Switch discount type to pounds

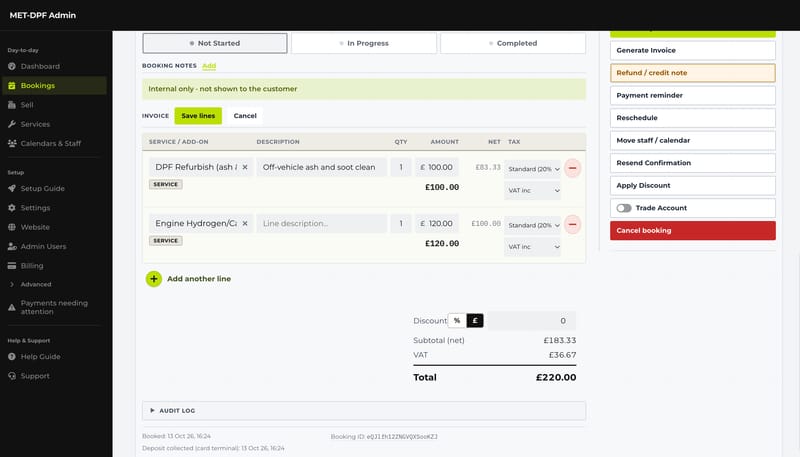pos(474,321)
